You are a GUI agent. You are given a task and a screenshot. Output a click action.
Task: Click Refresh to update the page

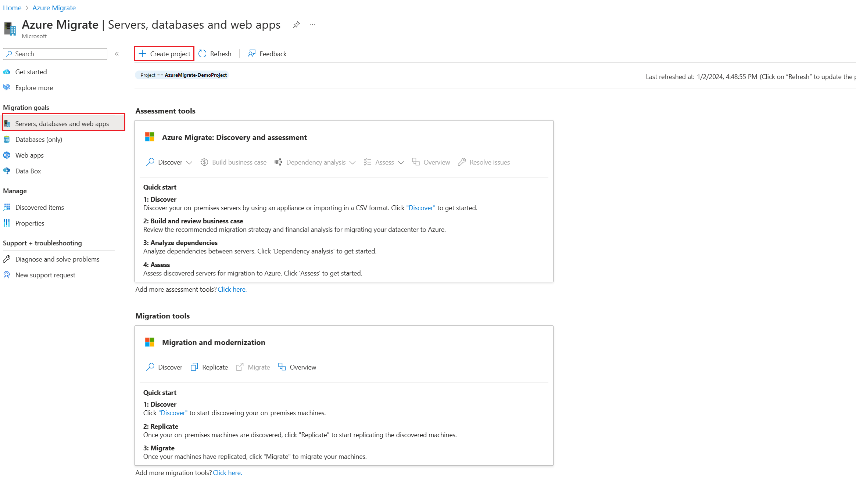coord(214,53)
